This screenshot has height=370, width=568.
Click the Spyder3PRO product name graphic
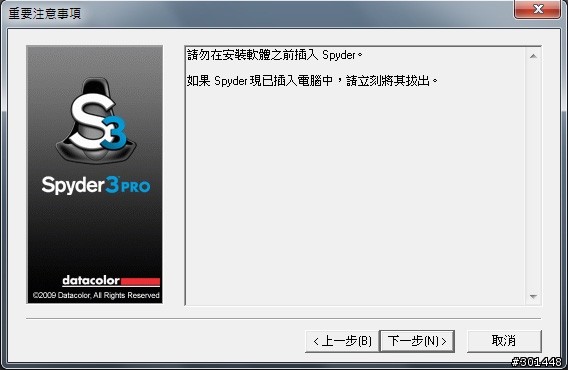point(96,185)
